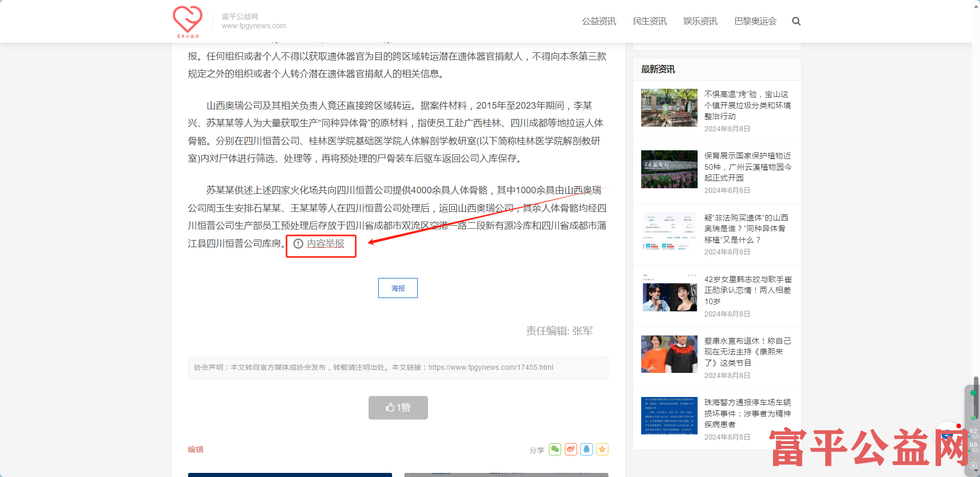Open article about 山西奥瑞 同种异体骨
This screenshot has height=477, width=980.
(747, 229)
